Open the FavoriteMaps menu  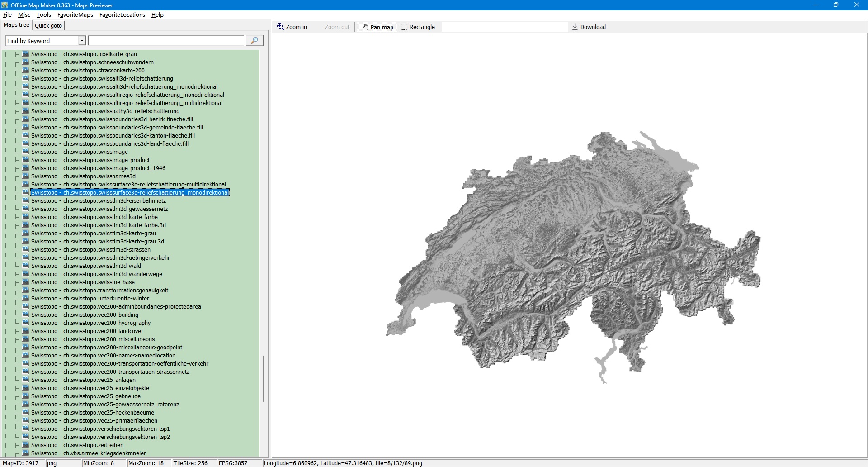(75, 15)
